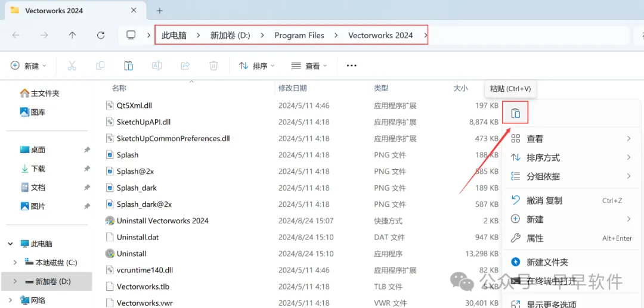
Task: Click Program Files in address breadcrumb
Action: click(x=299, y=35)
